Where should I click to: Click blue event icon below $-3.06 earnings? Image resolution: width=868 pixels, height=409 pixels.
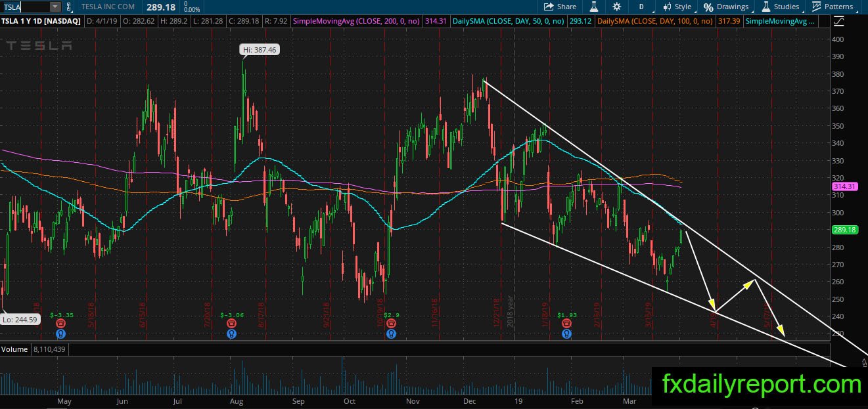pos(231,334)
